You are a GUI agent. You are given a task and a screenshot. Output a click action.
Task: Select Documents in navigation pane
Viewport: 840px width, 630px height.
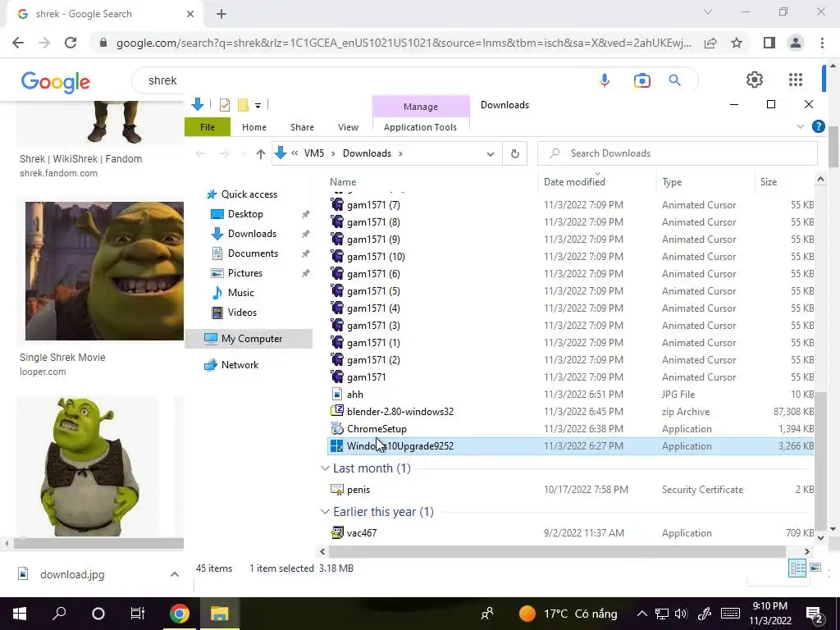point(253,253)
